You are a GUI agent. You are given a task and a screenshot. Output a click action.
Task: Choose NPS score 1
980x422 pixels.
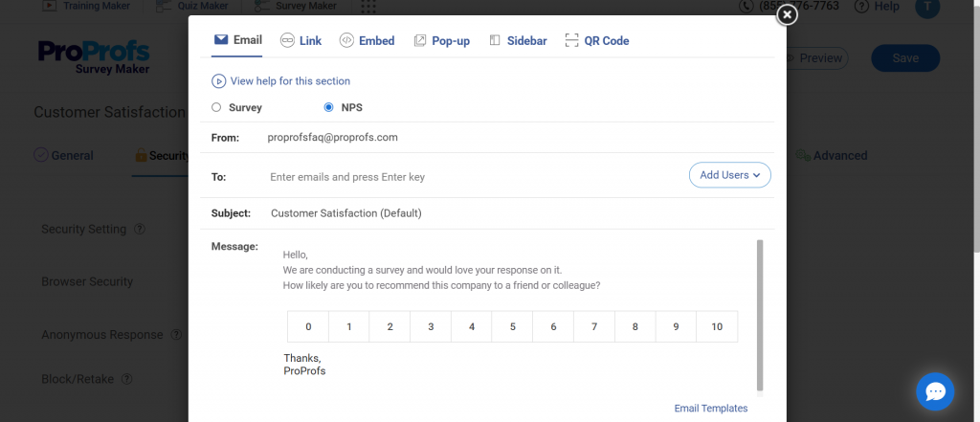tap(348, 326)
